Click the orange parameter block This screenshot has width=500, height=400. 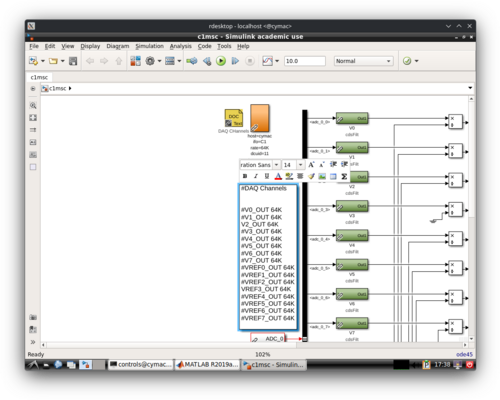[260, 118]
